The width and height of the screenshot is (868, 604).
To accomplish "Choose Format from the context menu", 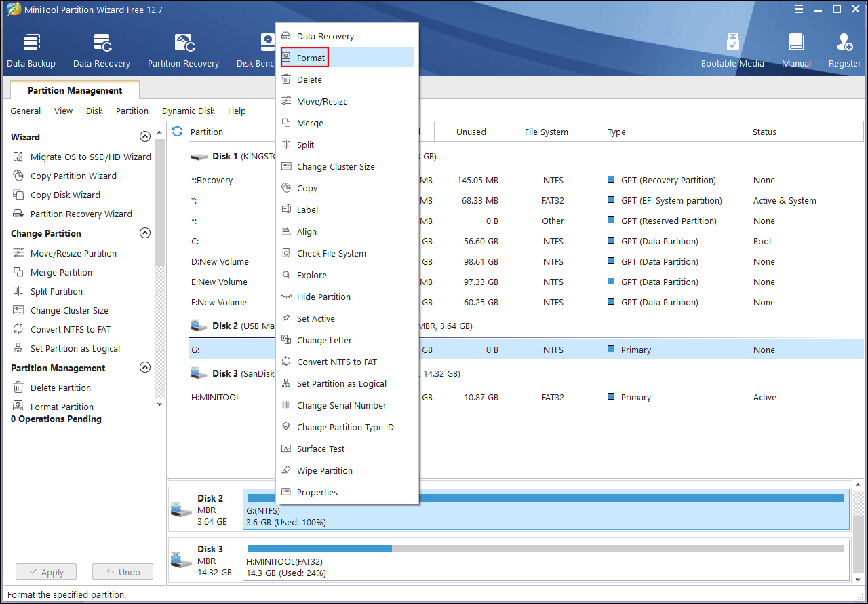I will [311, 58].
